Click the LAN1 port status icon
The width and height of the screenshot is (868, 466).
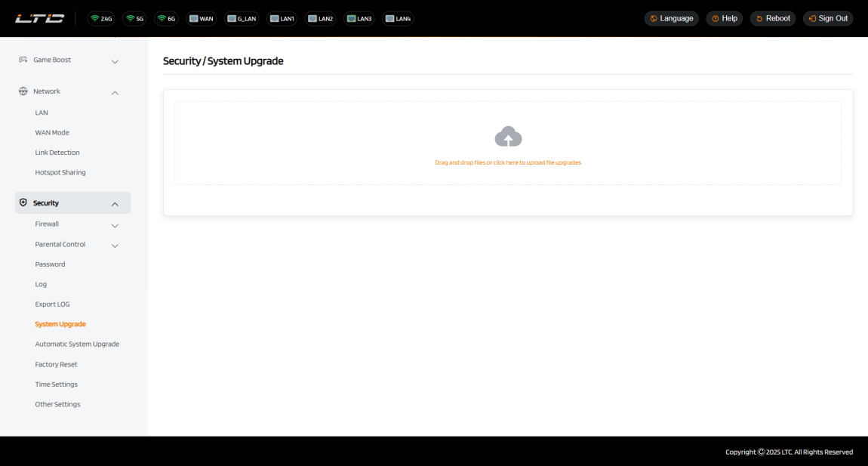[x=282, y=19]
